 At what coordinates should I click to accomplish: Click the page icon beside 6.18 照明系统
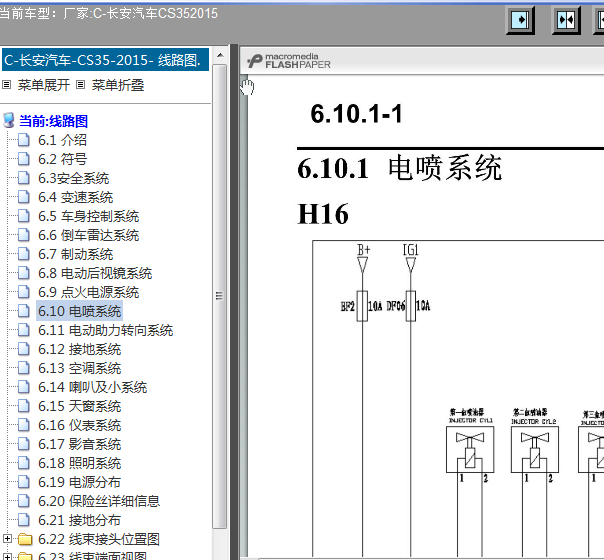[x=23, y=463]
